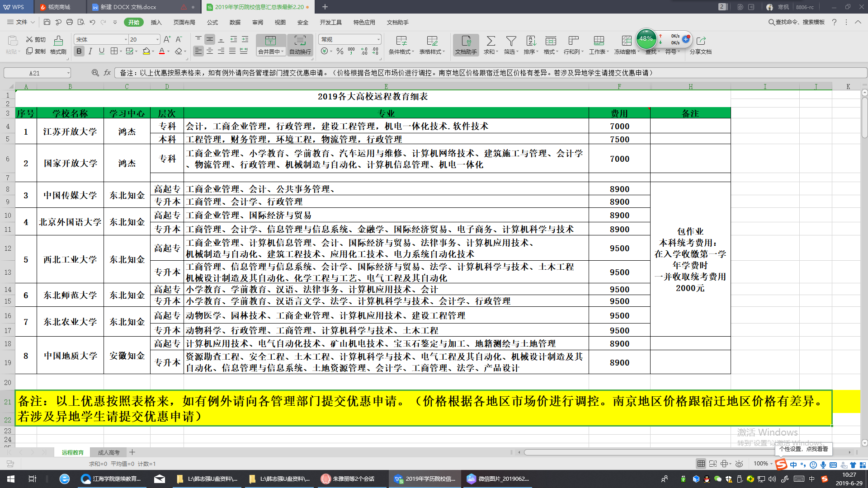Click the Format Painter (格式刷) brush icon
Screen dimensions: 868x488
58,41
